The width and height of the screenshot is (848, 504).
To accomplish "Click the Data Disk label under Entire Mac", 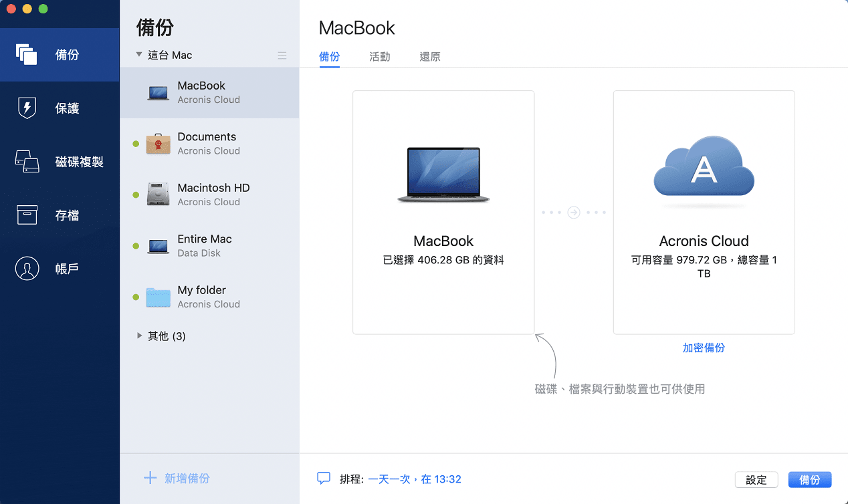I will click(x=199, y=253).
